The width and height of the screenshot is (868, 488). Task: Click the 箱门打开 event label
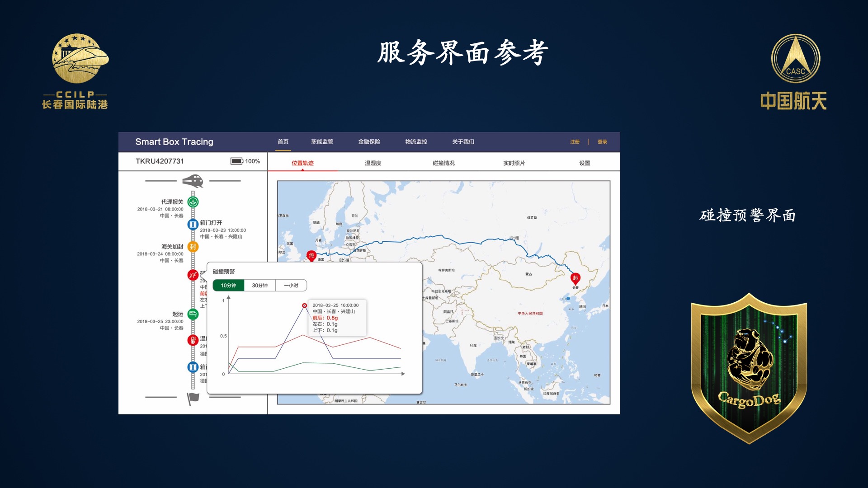[x=211, y=223]
